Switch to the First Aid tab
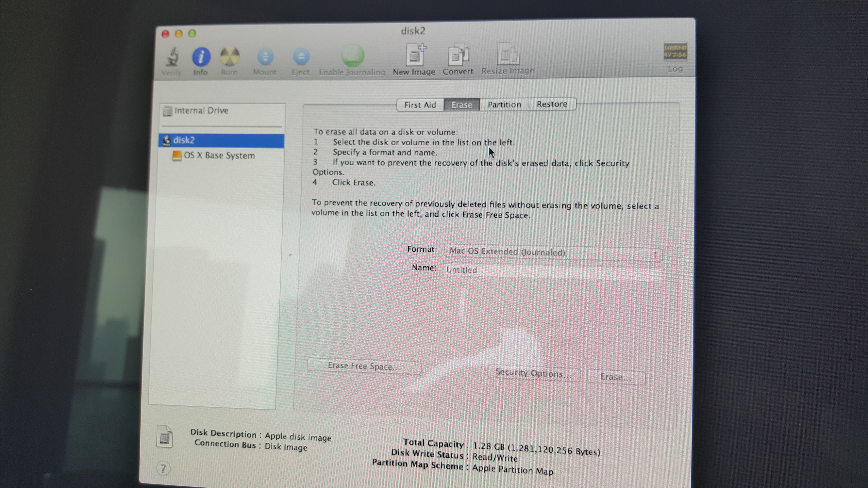This screenshot has width=868, height=488. [x=420, y=105]
